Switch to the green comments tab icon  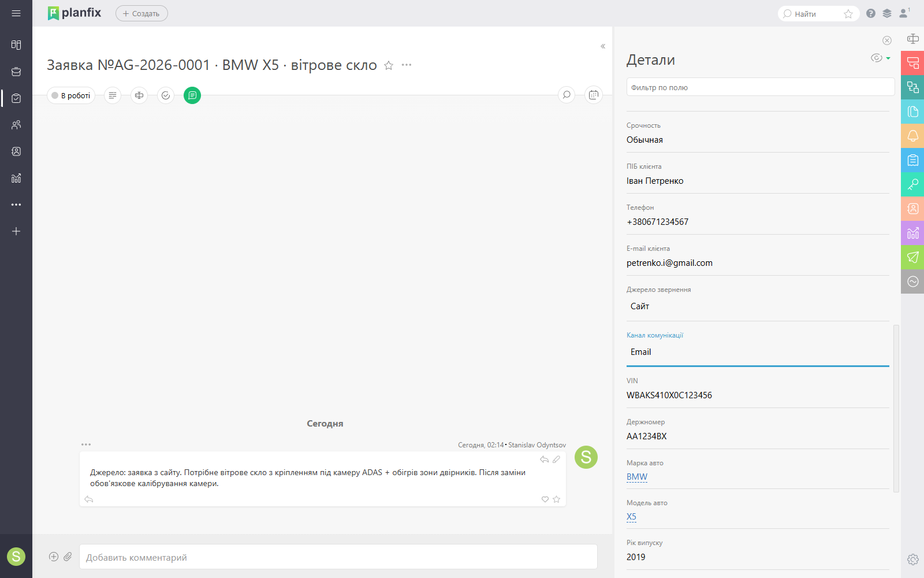[192, 95]
